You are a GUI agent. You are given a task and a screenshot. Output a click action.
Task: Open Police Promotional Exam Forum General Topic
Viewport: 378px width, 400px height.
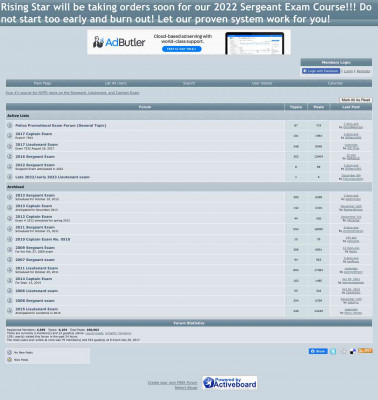point(61,125)
